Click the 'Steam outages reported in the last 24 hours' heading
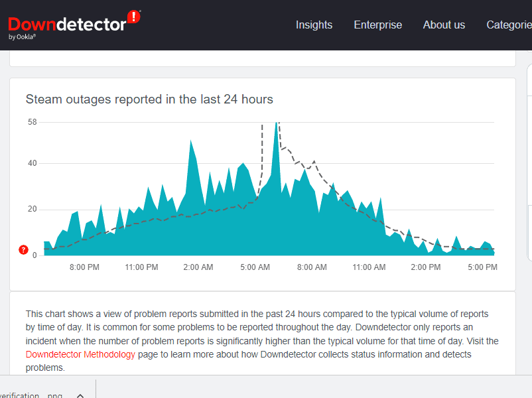532x398 pixels. (149, 99)
